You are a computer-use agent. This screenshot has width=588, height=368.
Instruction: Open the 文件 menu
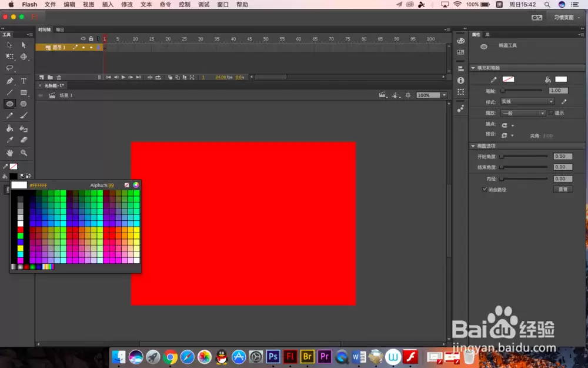(x=50, y=5)
